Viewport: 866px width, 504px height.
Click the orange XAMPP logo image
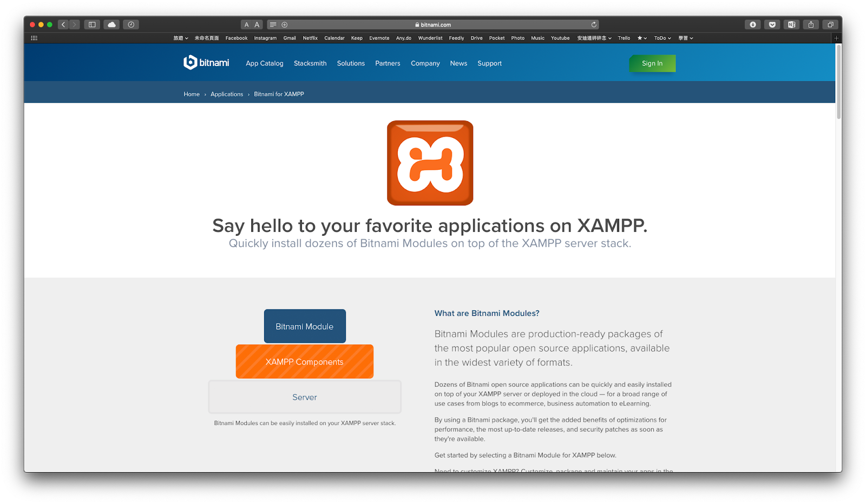point(430,163)
